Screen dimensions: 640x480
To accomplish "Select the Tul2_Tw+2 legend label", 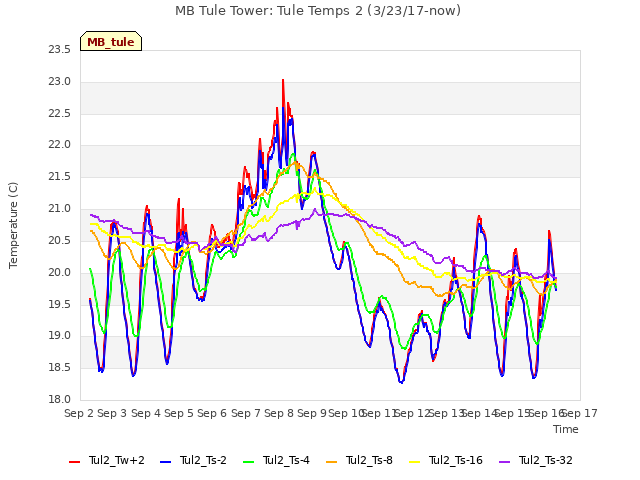I will click(x=117, y=460).
